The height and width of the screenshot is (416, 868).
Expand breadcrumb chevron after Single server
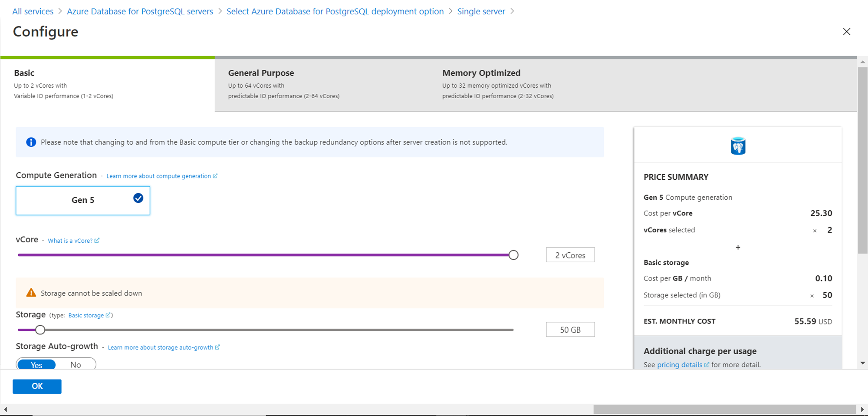(x=513, y=11)
